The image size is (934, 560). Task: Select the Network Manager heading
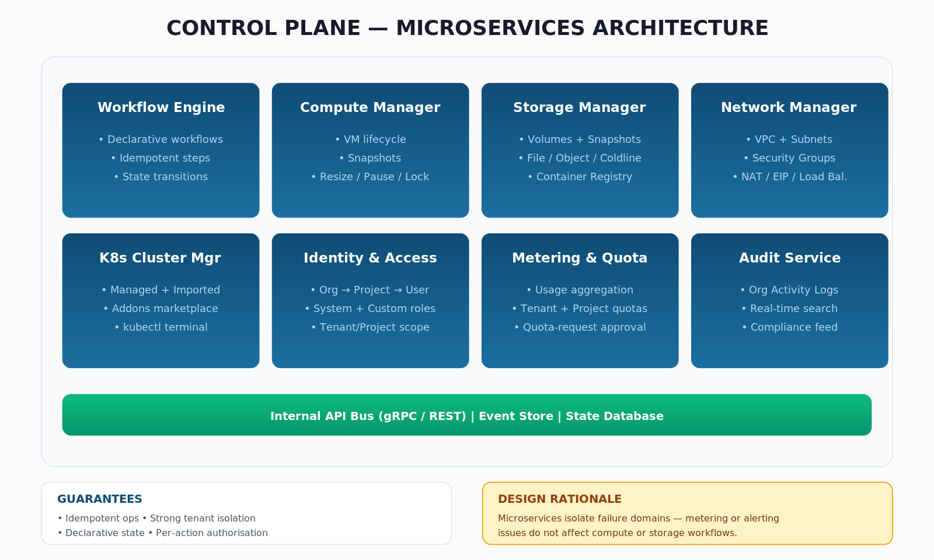point(789,108)
